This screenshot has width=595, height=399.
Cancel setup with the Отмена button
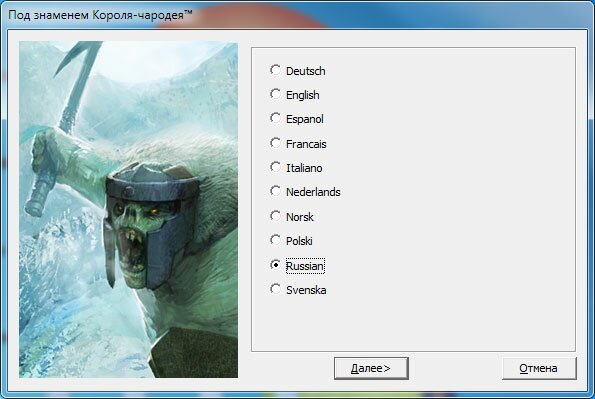(x=539, y=368)
